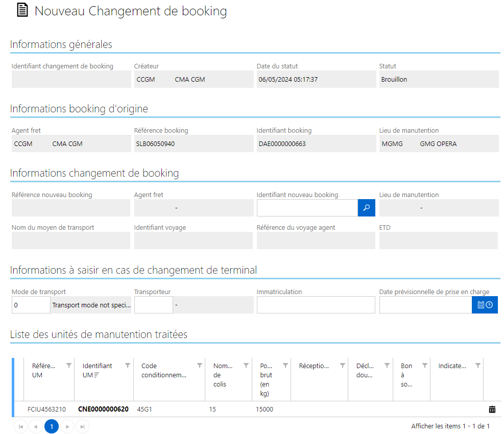
Task: Open filter for Référe... UM column
Action: [x=69, y=366]
